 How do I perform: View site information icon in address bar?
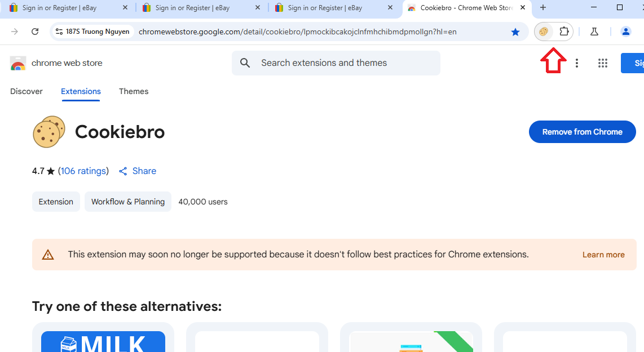[x=59, y=32]
